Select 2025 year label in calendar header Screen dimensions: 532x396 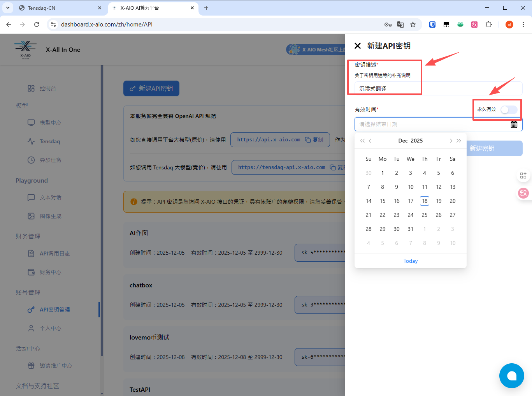pyautogui.click(x=417, y=141)
